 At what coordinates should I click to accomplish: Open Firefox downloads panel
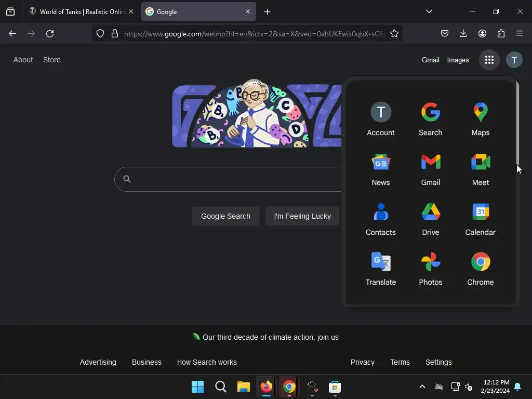pos(463,34)
